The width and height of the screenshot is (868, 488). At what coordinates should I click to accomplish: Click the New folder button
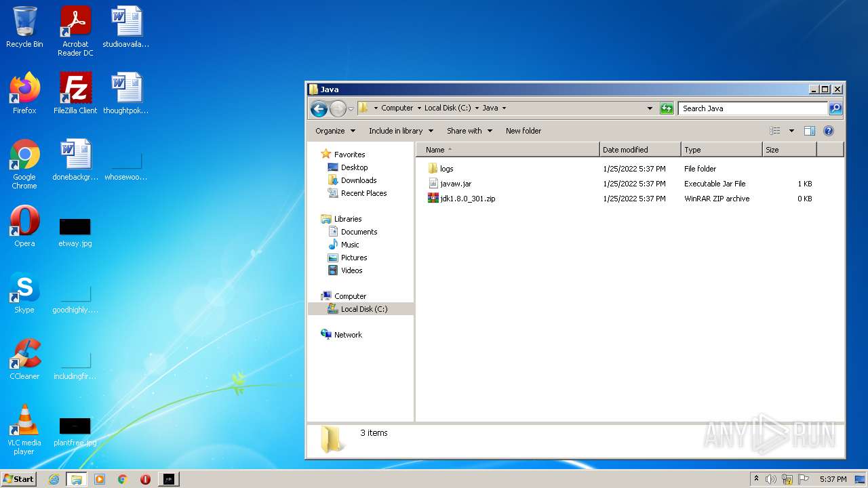point(523,131)
